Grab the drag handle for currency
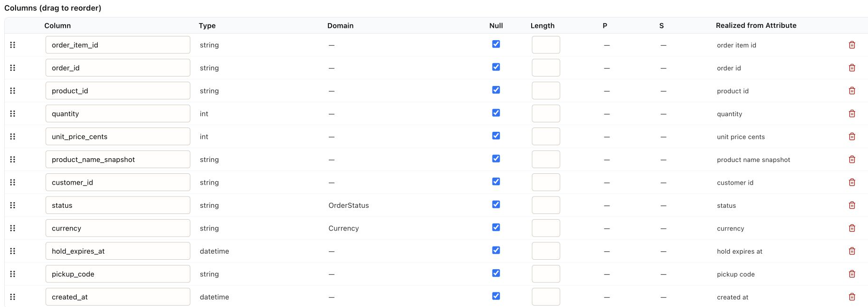Viewport: 868px width, 307px height. pyautogui.click(x=13, y=228)
